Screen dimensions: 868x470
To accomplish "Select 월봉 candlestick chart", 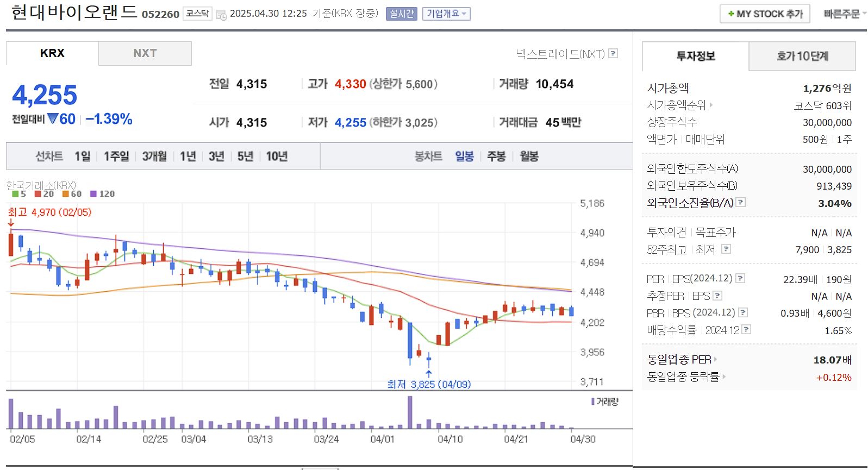I will (x=529, y=156).
